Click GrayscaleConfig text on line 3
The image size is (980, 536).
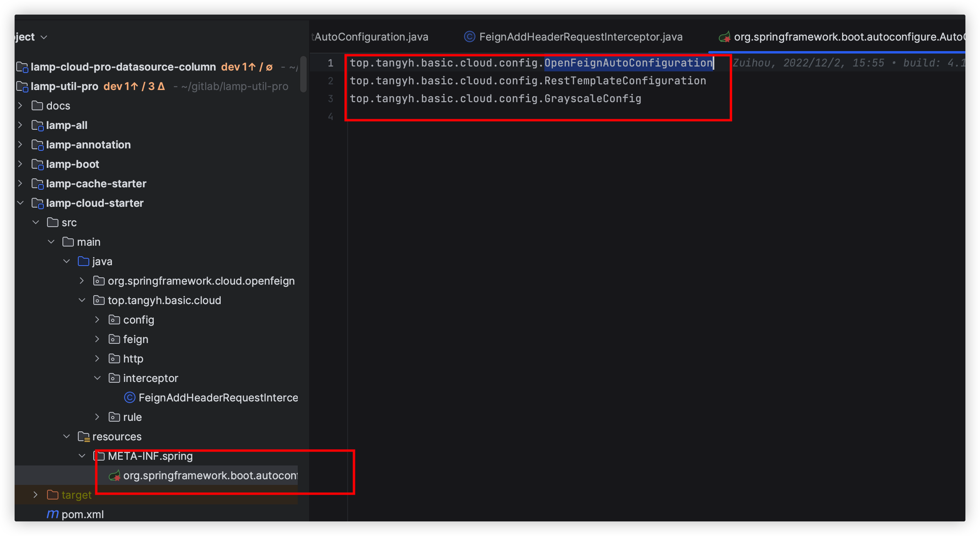tap(592, 99)
